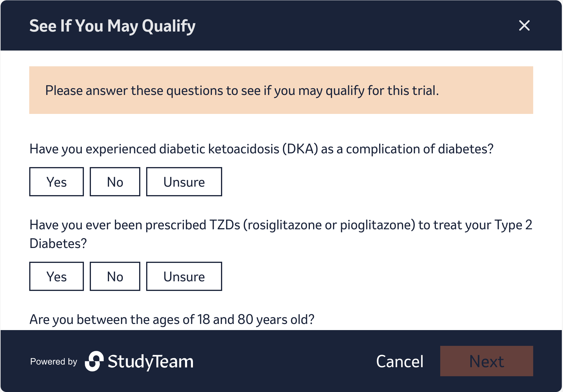Click the StudyTeam wordmark text
Viewport: 563px width, 392px height.
point(151,362)
